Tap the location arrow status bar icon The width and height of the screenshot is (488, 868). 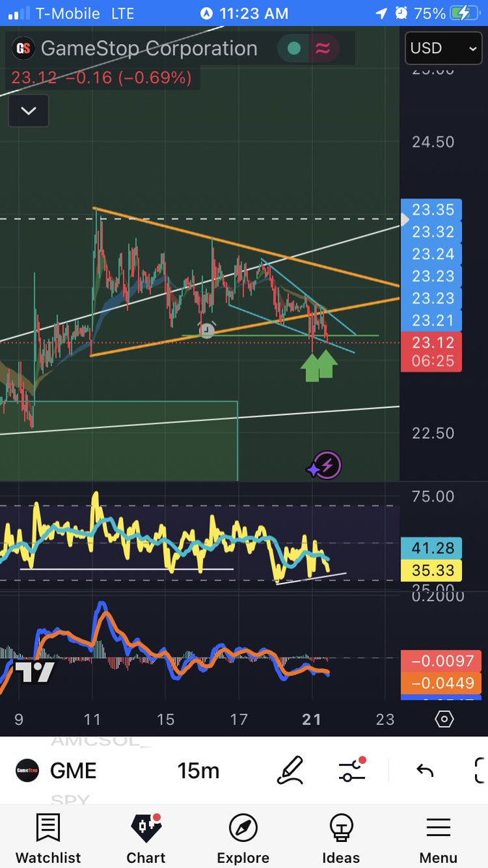(x=381, y=13)
